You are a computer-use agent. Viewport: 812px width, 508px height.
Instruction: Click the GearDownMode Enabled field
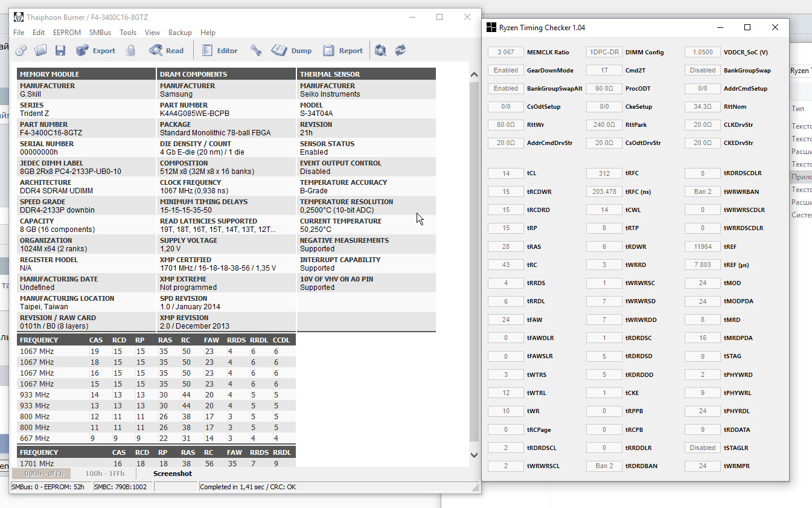click(506, 70)
